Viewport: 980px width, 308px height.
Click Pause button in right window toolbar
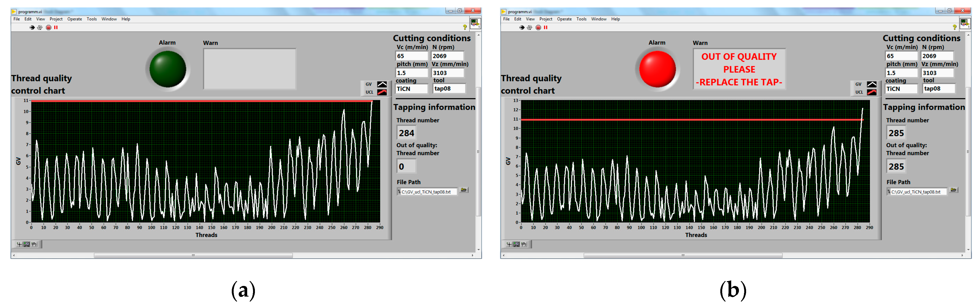(545, 27)
